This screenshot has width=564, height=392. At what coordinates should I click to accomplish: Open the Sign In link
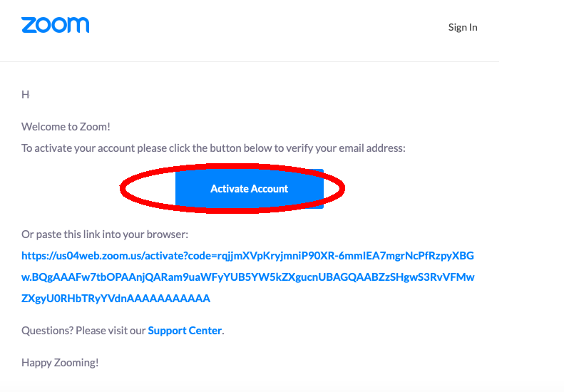[463, 27]
